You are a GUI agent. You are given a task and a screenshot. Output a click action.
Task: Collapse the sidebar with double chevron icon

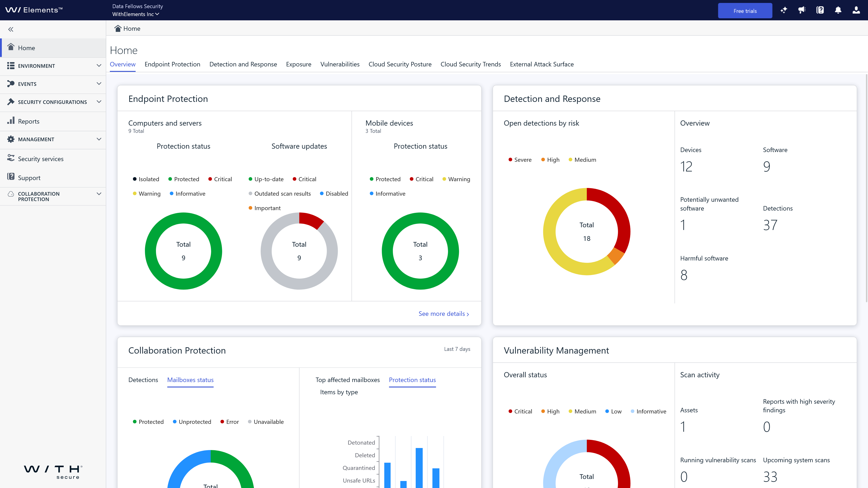(11, 29)
